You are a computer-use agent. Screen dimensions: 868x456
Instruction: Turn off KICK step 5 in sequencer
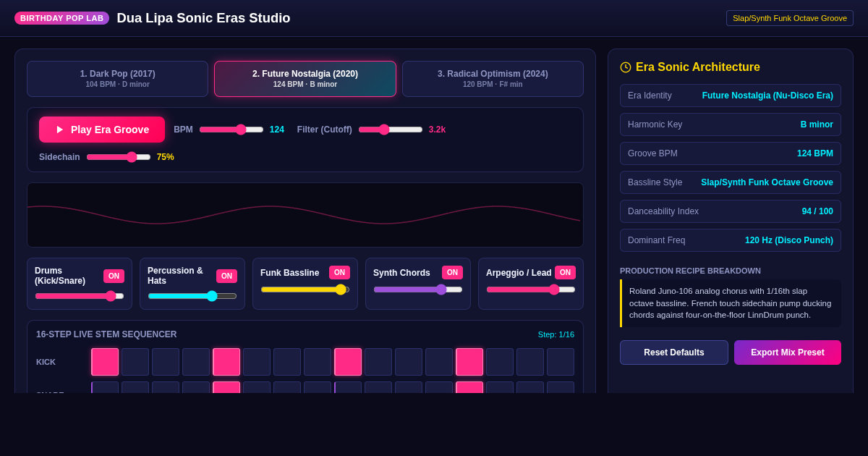(226, 362)
